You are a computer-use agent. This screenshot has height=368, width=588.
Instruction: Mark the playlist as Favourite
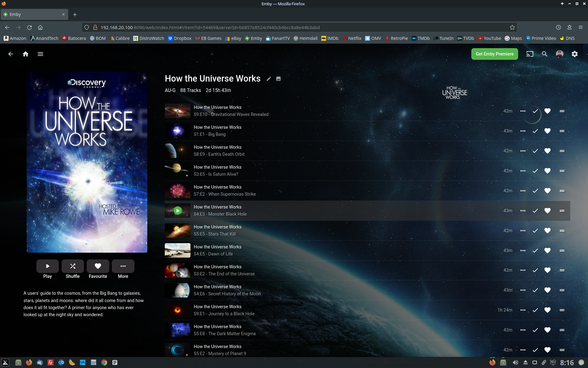98,266
